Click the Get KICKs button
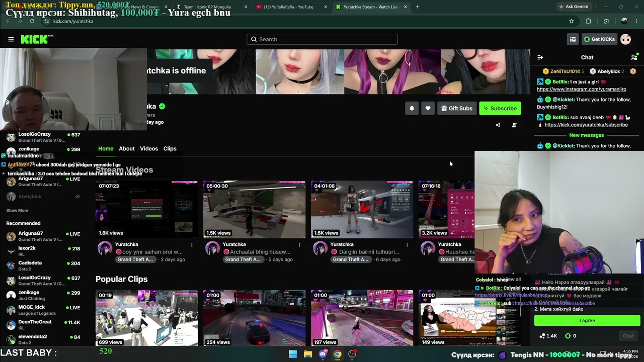 [x=599, y=39]
